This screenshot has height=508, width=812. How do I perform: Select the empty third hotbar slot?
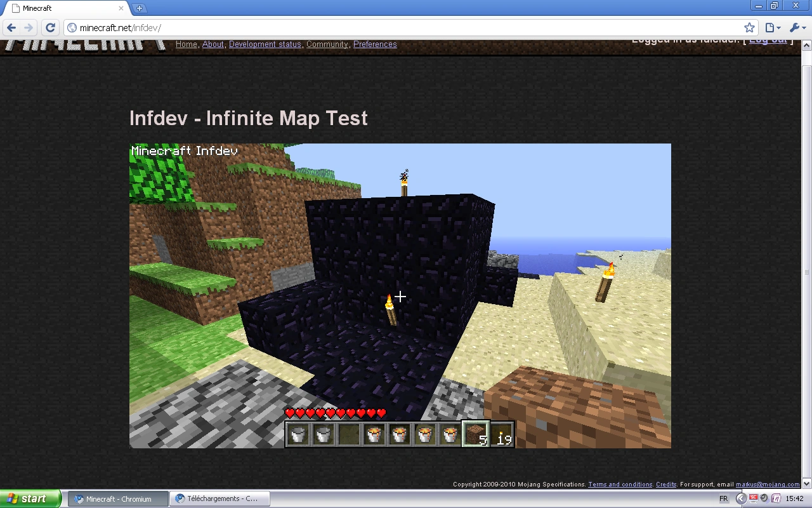pos(348,435)
